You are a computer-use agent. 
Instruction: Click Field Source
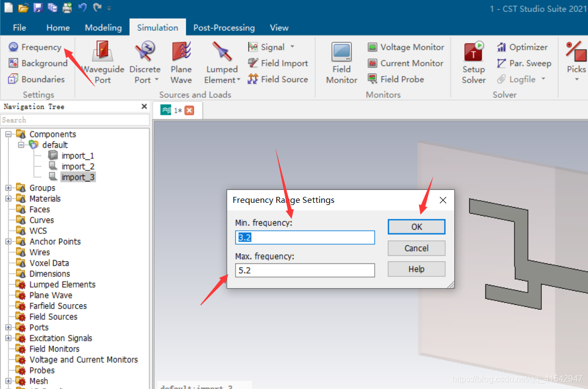(x=278, y=79)
